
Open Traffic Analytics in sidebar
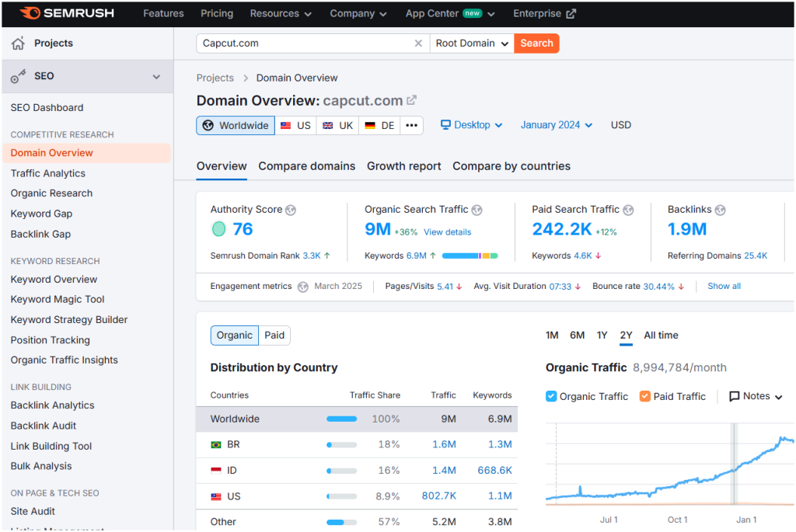pos(48,173)
